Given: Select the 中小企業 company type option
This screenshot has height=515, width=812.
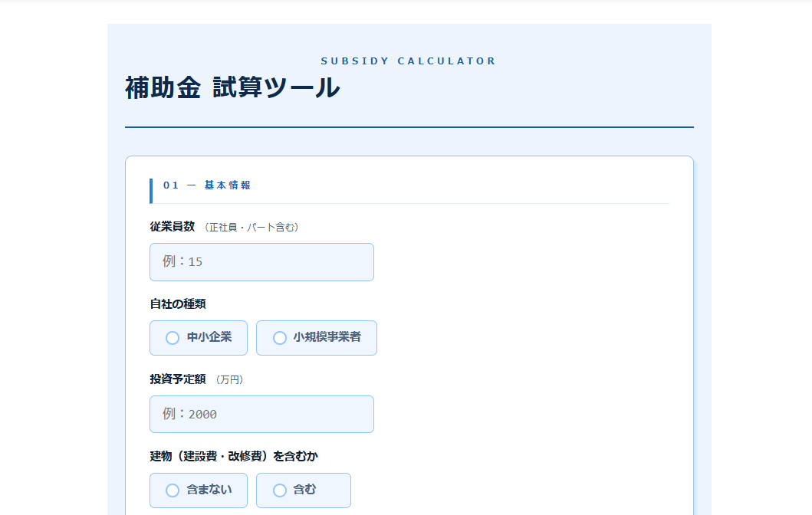Looking at the screenshot, I should (198, 338).
